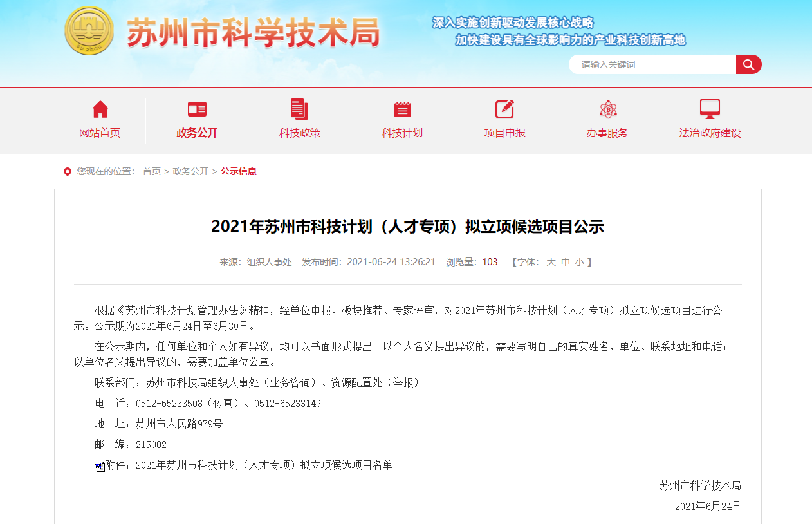The image size is (812, 524).
Task: Go to 首页 in breadcrumb
Action: pos(152,171)
